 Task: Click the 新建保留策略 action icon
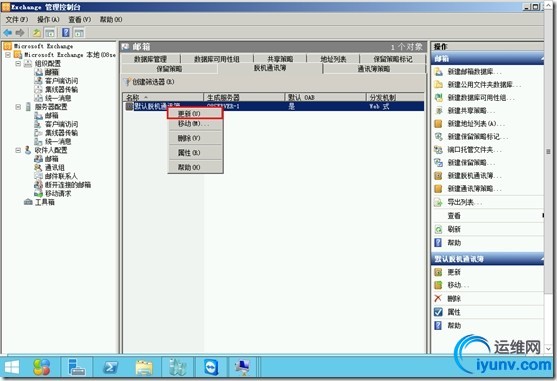tap(439, 163)
